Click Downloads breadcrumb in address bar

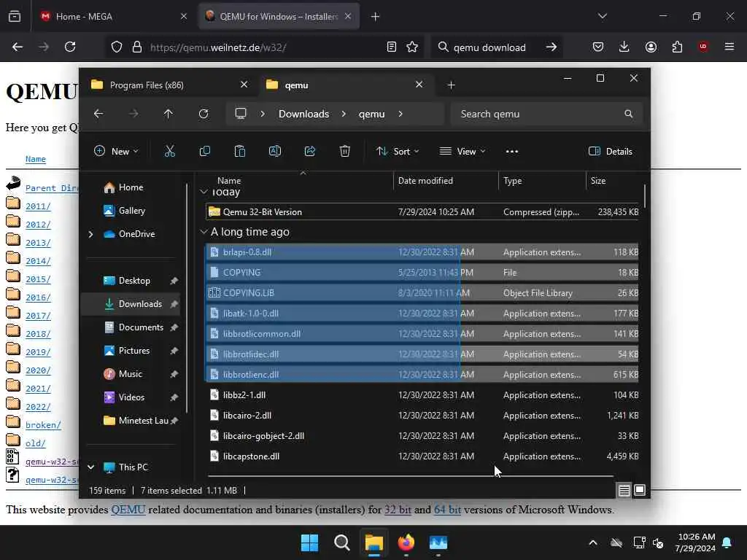coord(304,114)
